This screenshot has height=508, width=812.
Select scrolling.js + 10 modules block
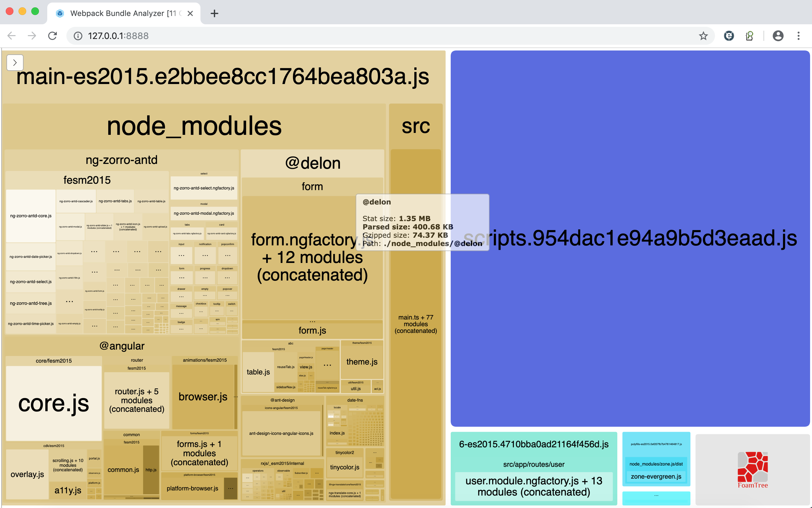point(68,465)
